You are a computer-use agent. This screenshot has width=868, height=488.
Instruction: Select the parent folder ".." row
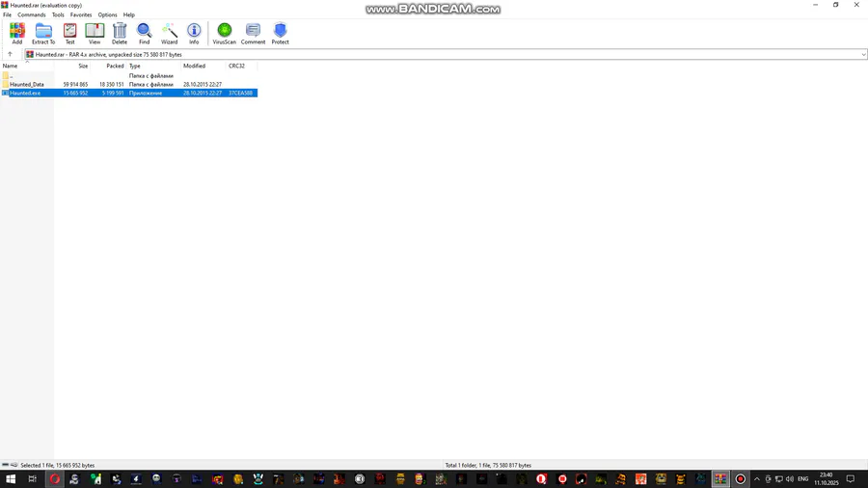click(x=129, y=76)
